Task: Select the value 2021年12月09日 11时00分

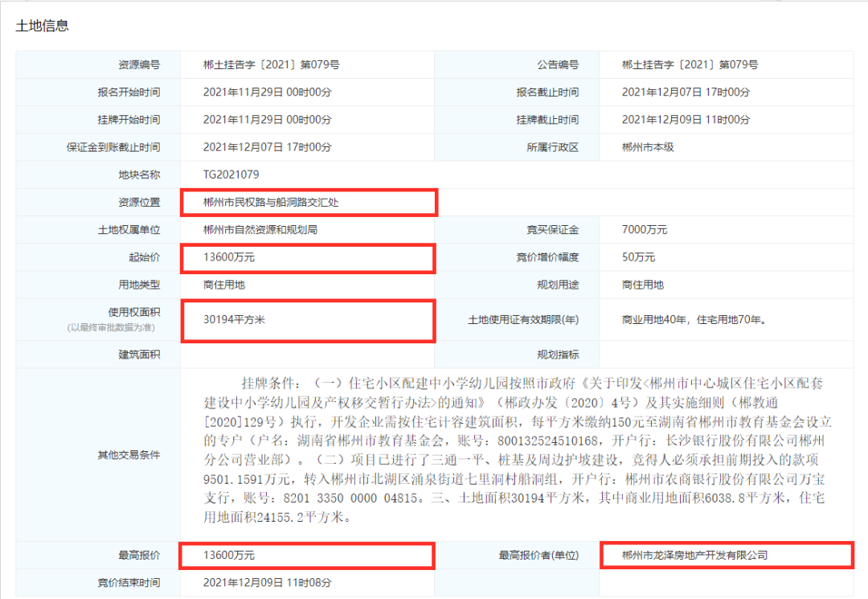Action: tap(686, 120)
